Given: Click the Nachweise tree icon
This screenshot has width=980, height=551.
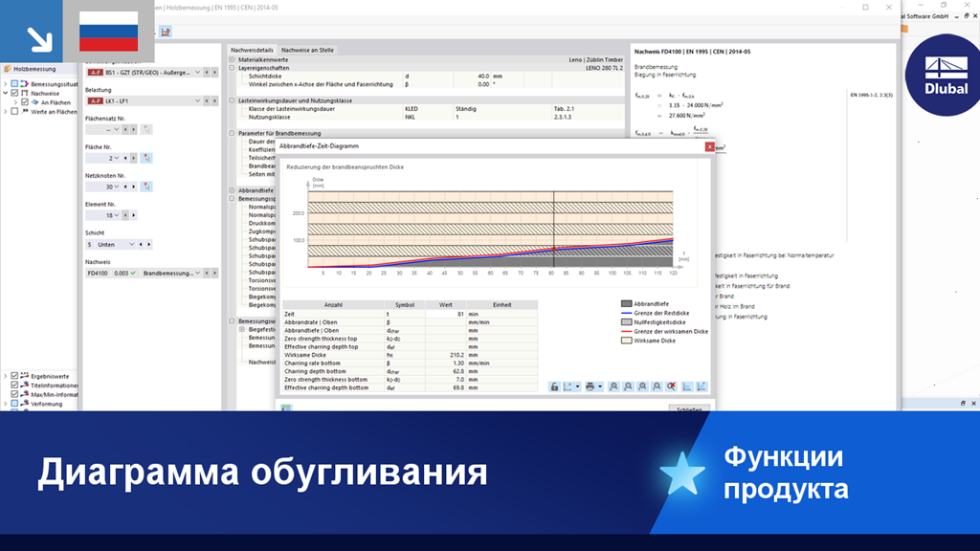Looking at the screenshot, I should coord(24,93).
